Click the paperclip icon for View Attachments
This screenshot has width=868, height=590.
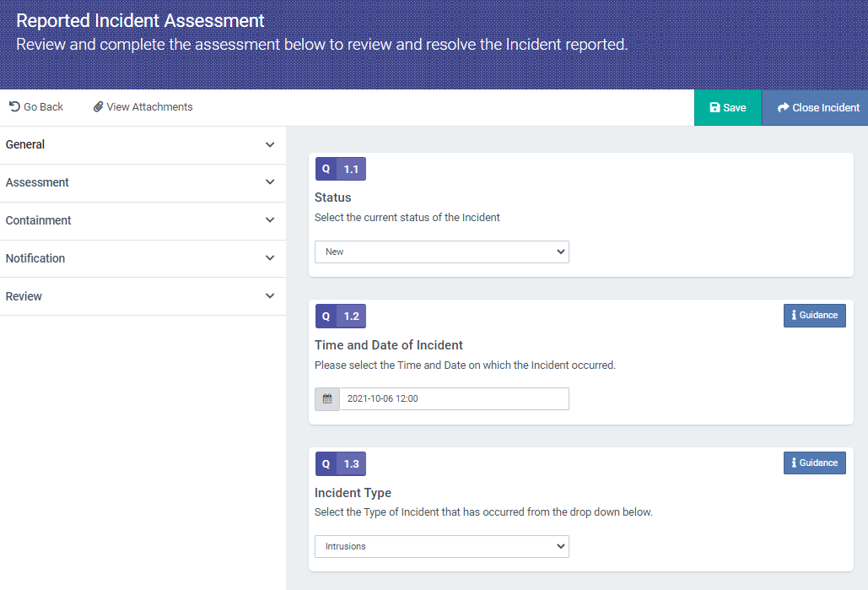(98, 106)
